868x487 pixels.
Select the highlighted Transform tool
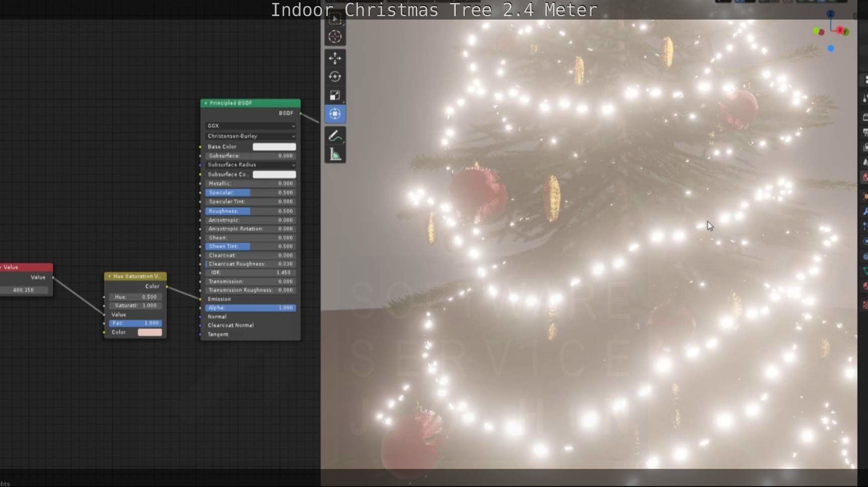335,114
